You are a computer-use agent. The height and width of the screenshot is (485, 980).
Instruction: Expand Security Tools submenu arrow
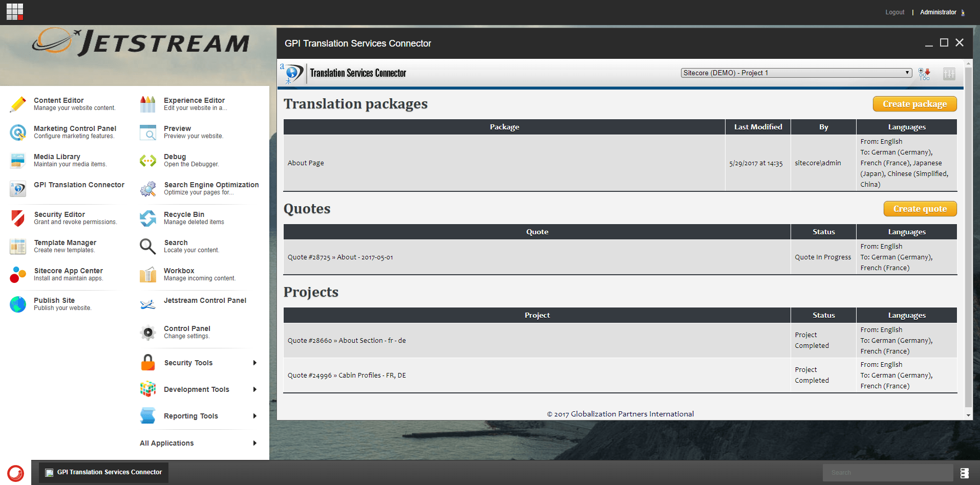coord(255,363)
